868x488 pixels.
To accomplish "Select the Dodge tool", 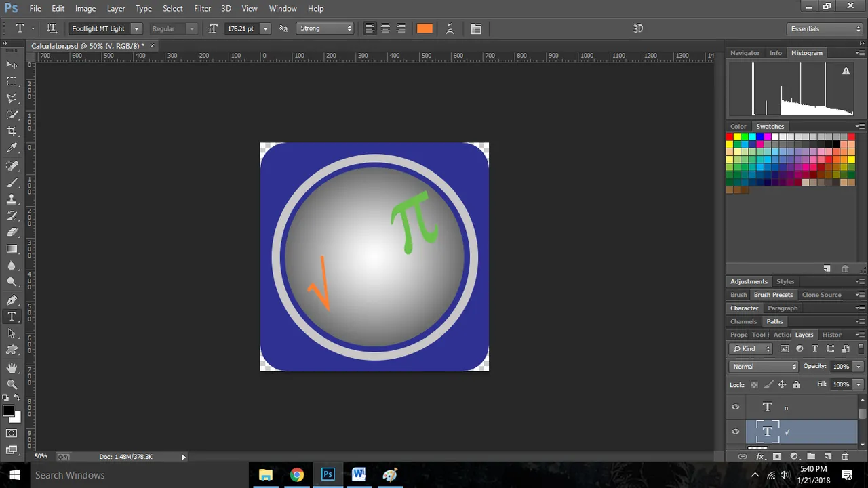I will (12, 282).
